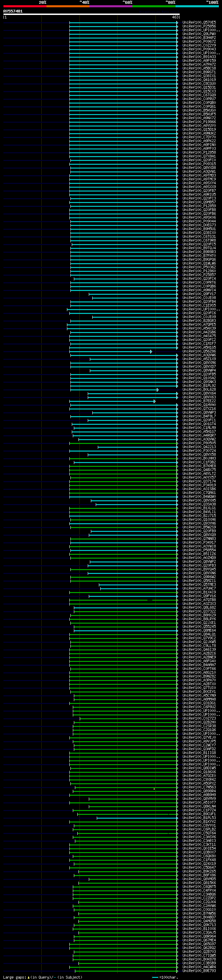Select hit label UniRef100_B7HW56

click(x=199, y=913)
